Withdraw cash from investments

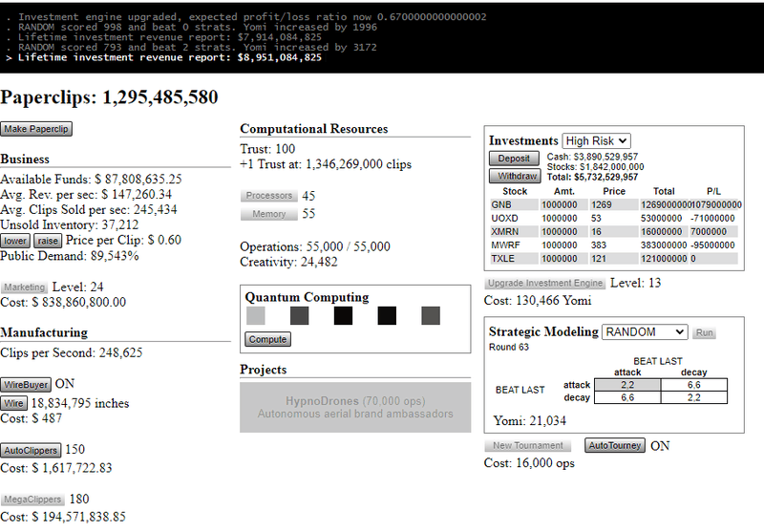click(516, 176)
